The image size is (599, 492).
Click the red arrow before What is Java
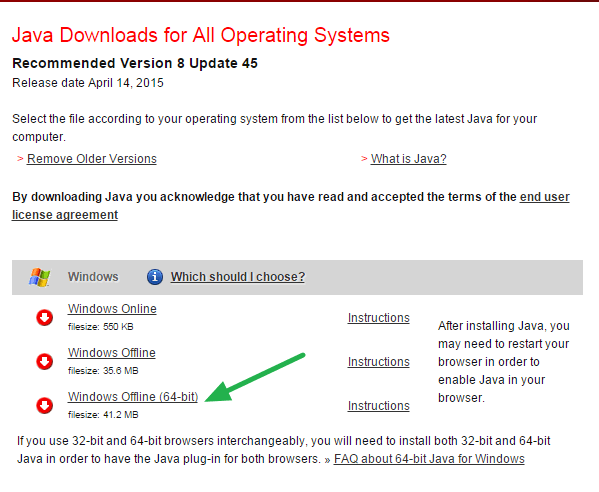[364, 159]
